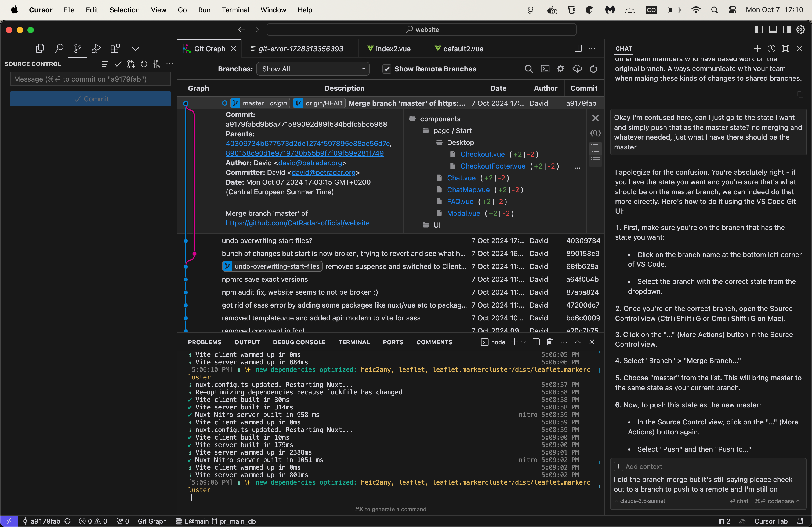Open the Branches Show All dropdown
812x527 pixels.
pos(313,69)
